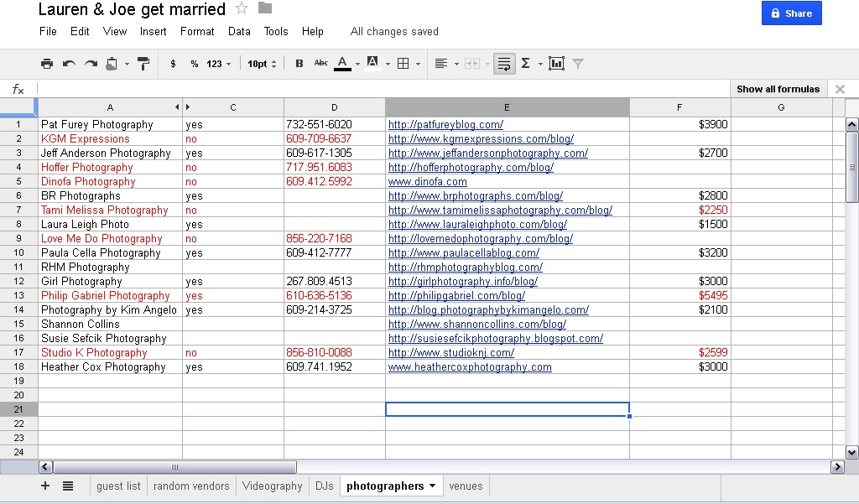
Task: Select cell with Studio K Photography
Action: pos(110,352)
